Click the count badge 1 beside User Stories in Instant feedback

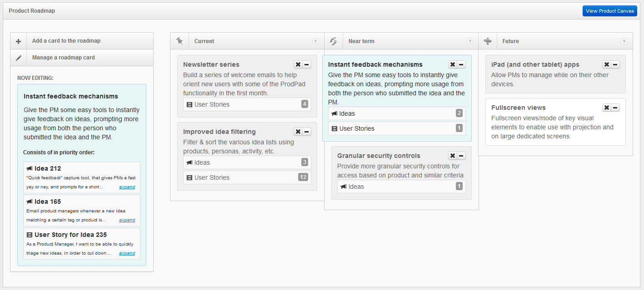[459, 128]
